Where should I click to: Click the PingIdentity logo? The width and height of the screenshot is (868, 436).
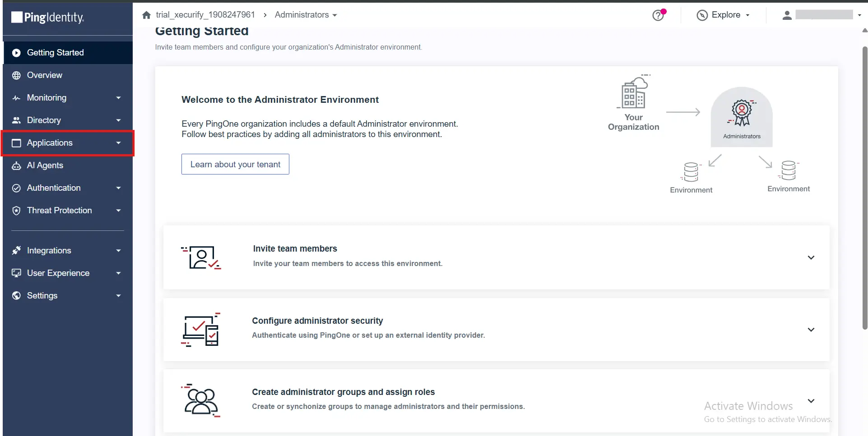point(47,17)
